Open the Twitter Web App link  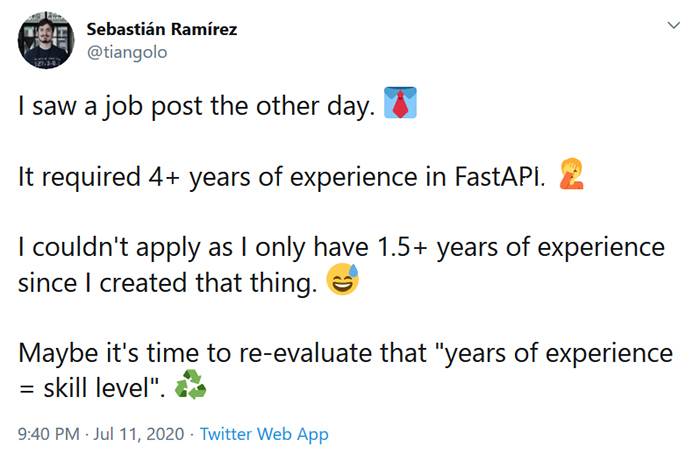(x=264, y=434)
